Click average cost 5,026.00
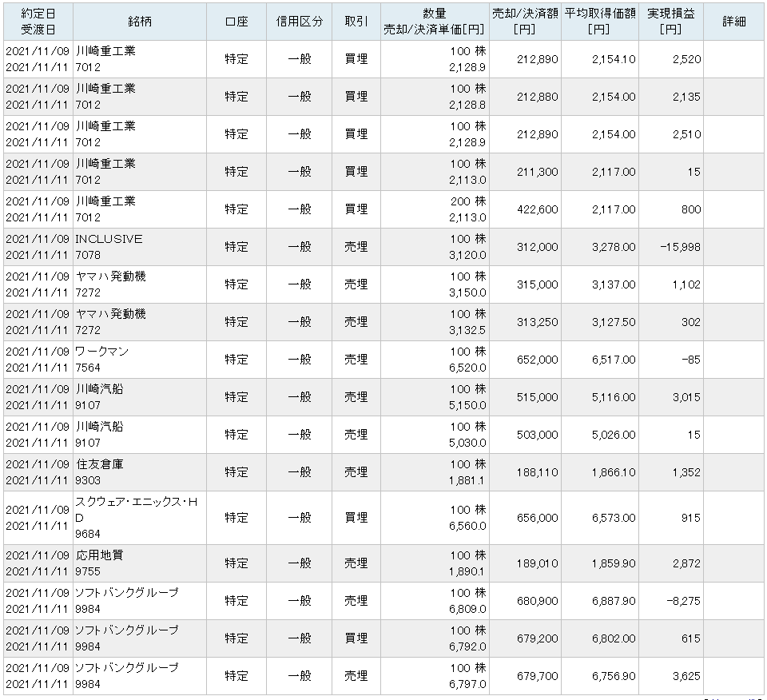The width and height of the screenshot is (767, 700). pos(614,435)
